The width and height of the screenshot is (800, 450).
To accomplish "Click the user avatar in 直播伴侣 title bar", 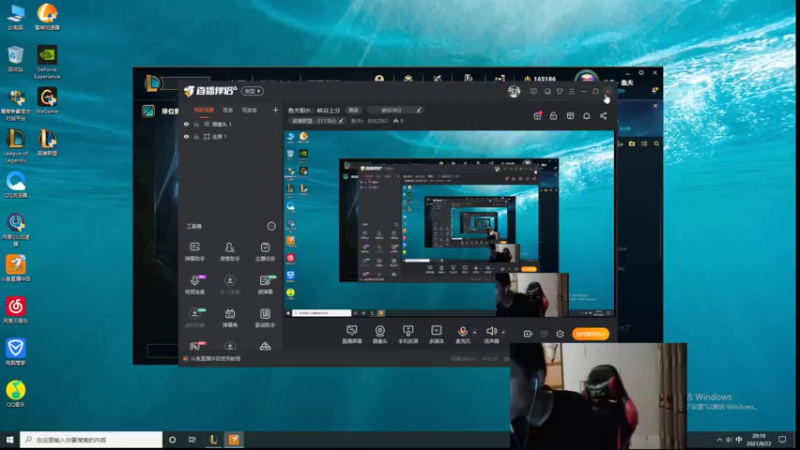I will pyautogui.click(x=514, y=91).
